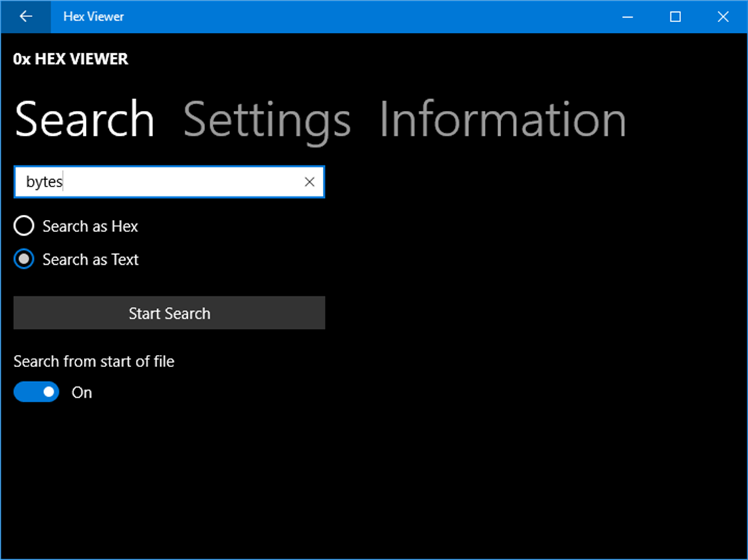Click the Hex Viewer title bar text
This screenshot has width=748, height=560.
point(93,16)
